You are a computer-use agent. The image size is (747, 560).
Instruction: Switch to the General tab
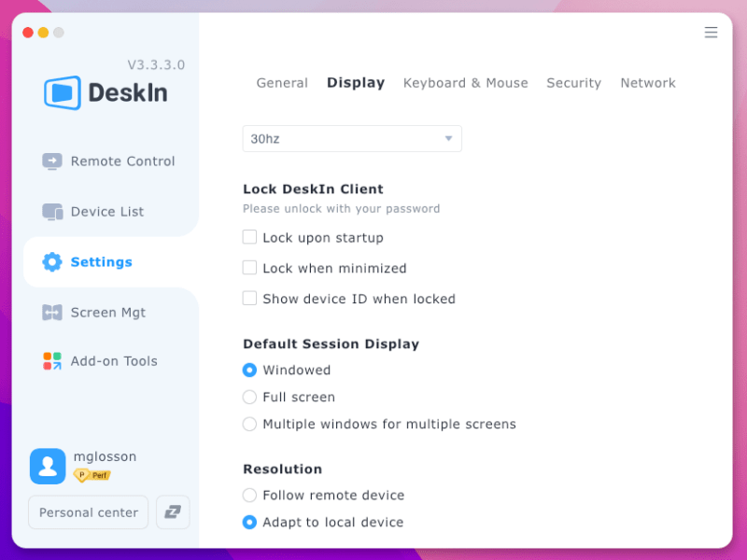coord(282,82)
